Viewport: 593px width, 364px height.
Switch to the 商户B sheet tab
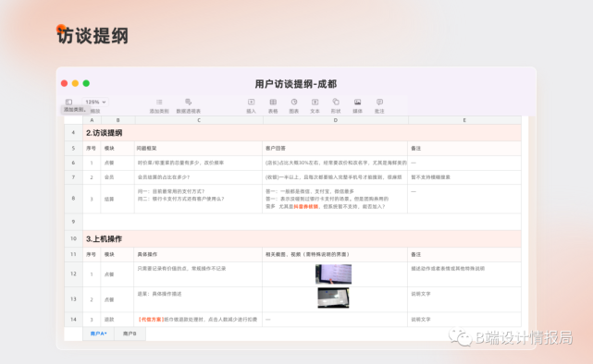click(x=130, y=334)
